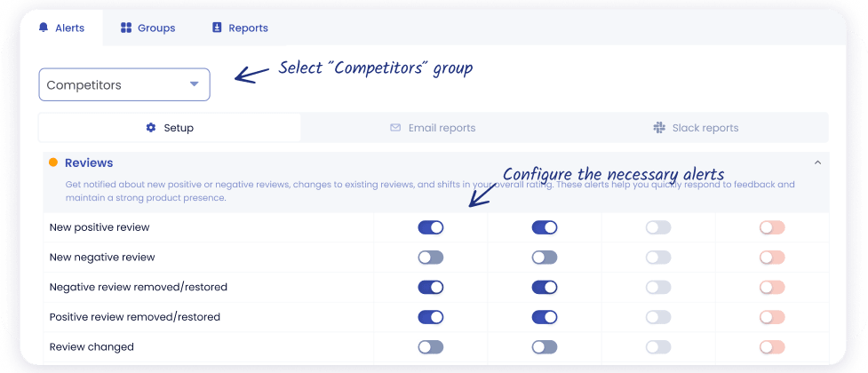Click the Groups grid icon

126,28
